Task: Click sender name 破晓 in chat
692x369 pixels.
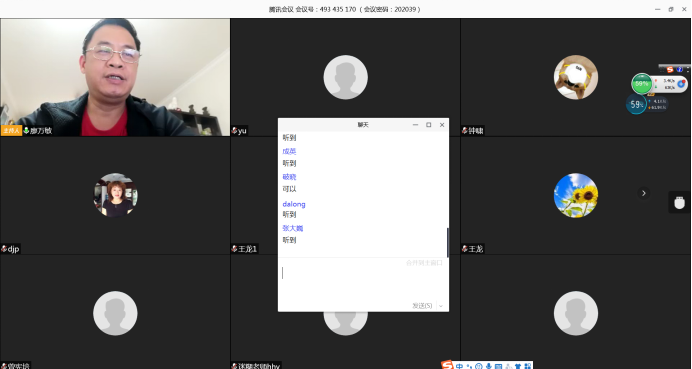Action: 290,177
